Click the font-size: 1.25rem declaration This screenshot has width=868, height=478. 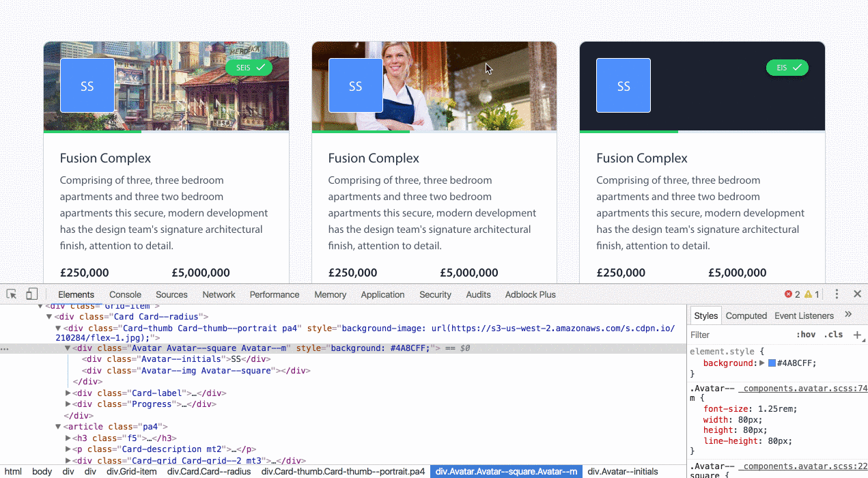(x=750, y=409)
